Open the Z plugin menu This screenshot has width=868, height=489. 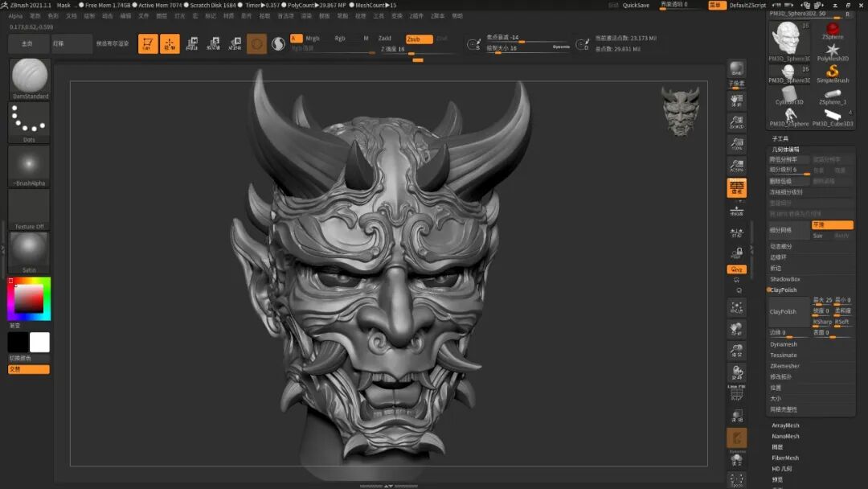point(416,16)
